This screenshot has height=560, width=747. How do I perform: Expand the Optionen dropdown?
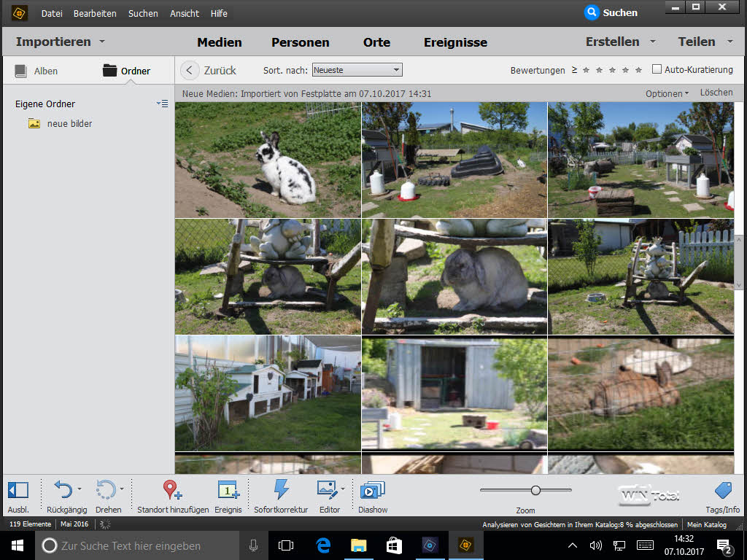coord(667,93)
